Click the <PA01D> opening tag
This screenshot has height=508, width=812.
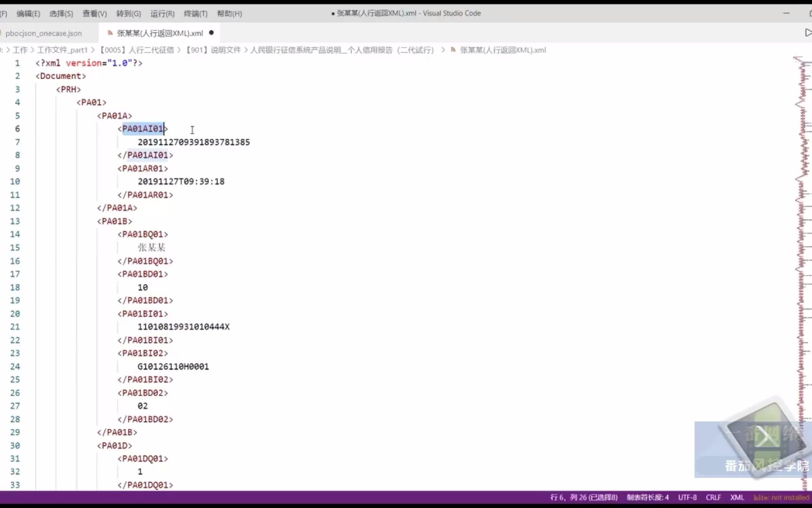pyautogui.click(x=115, y=445)
